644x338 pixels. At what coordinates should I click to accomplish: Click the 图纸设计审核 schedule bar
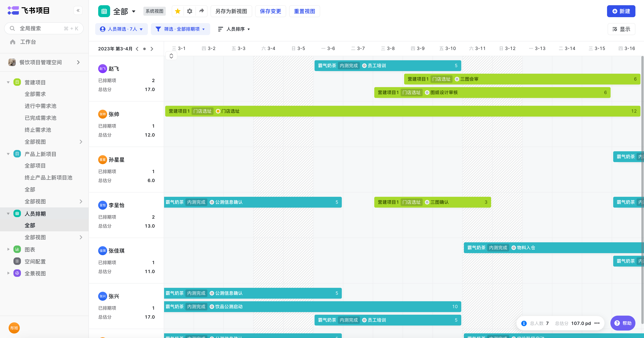[492, 93]
